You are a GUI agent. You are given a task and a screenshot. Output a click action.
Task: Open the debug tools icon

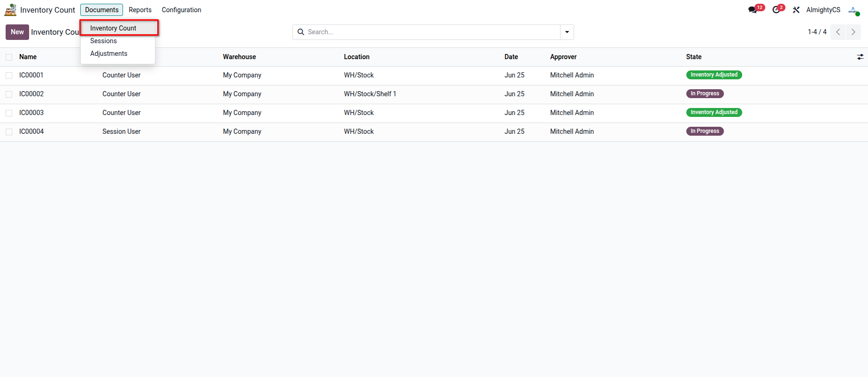click(x=796, y=10)
